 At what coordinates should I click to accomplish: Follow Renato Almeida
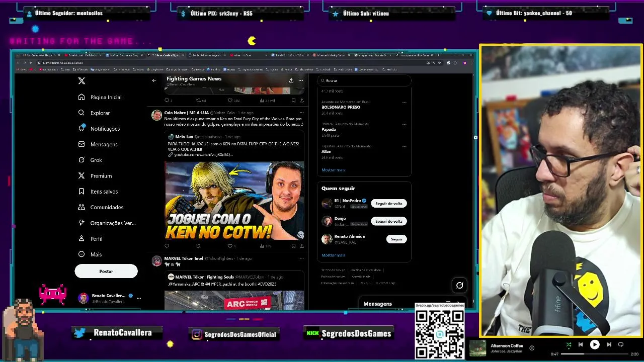(396, 239)
